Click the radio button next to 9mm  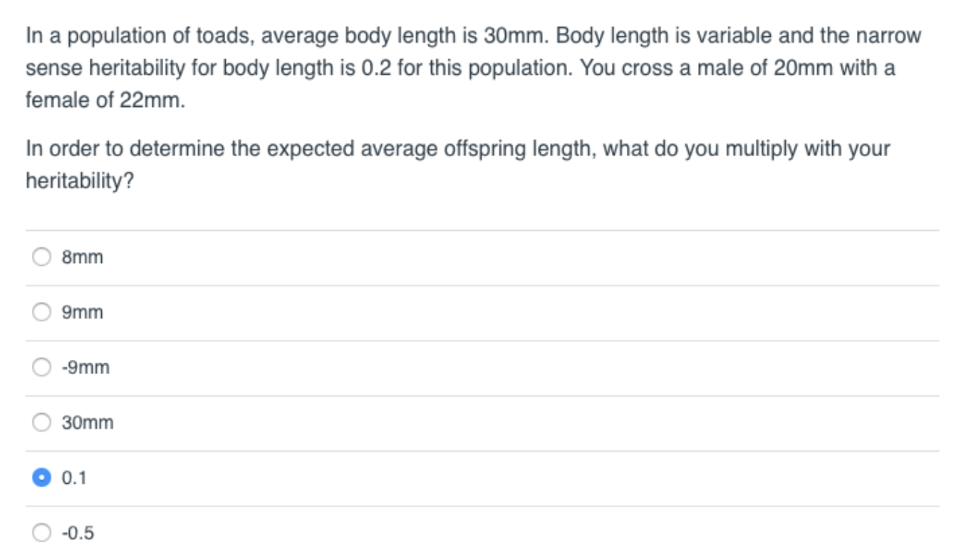[41, 311]
